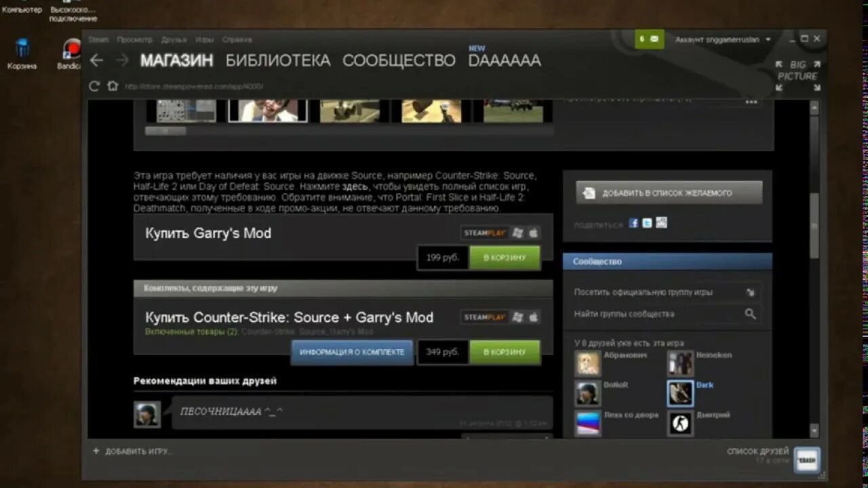Click Рекомендации ваших друзей heading

(x=205, y=381)
